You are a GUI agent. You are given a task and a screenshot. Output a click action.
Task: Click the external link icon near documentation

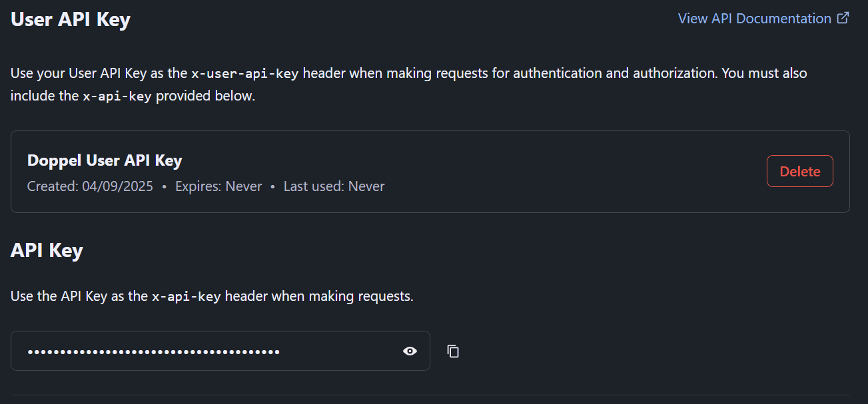(843, 18)
